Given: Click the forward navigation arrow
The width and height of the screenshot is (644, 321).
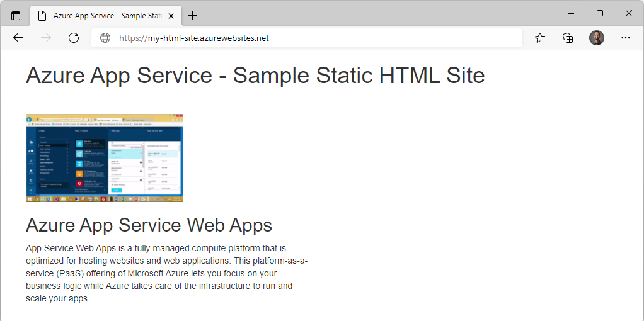Looking at the screenshot, I should 46,38.
